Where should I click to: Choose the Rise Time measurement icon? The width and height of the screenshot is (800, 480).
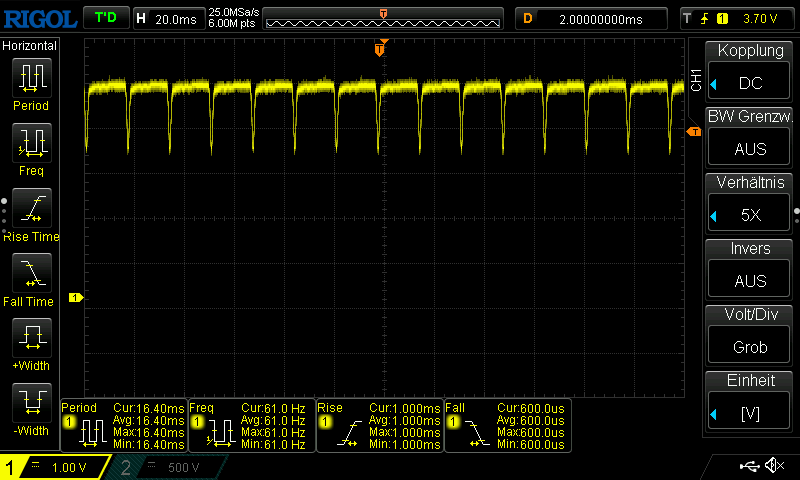pyautogui.click(x=31, y=213)
